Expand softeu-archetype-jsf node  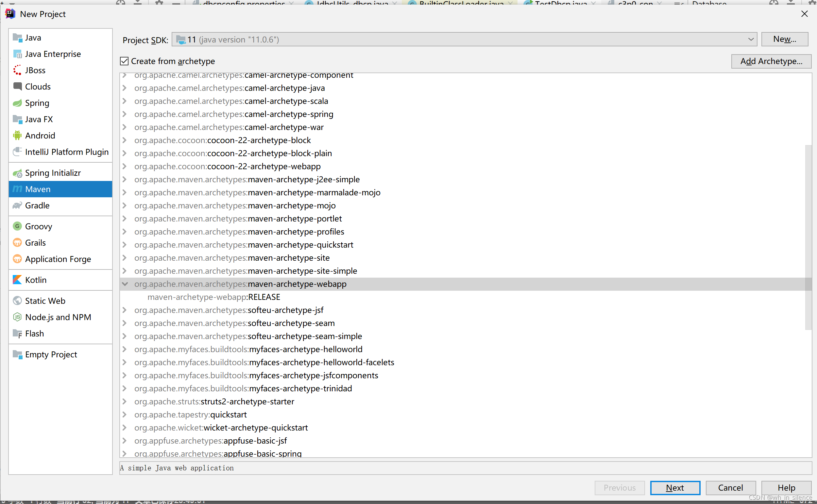coord(125,310)
